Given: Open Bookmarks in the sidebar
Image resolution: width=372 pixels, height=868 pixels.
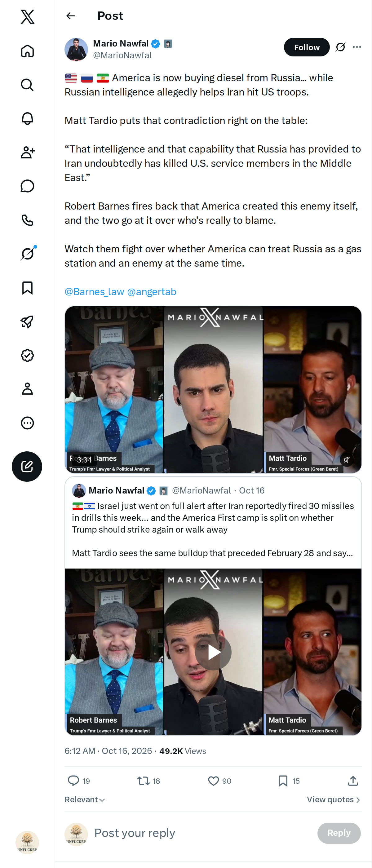Looking at the screenshot, I should pyautogui.click(x=27, y=288).
